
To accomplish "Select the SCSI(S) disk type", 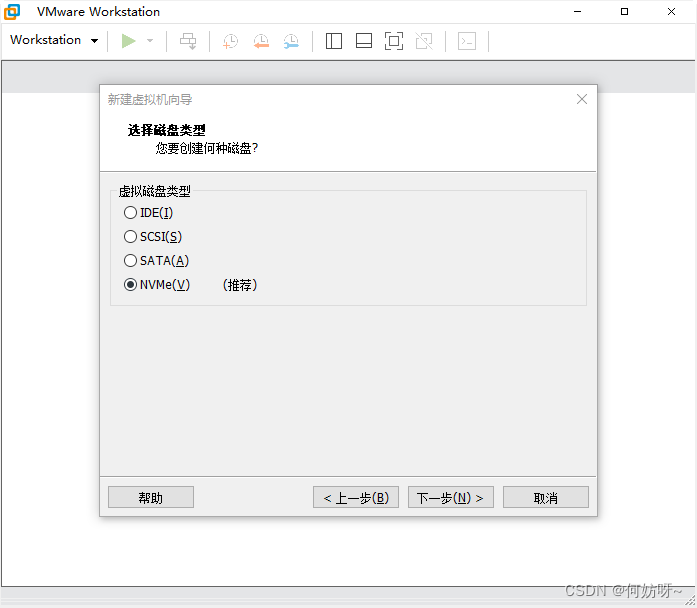I will [152, 237].
